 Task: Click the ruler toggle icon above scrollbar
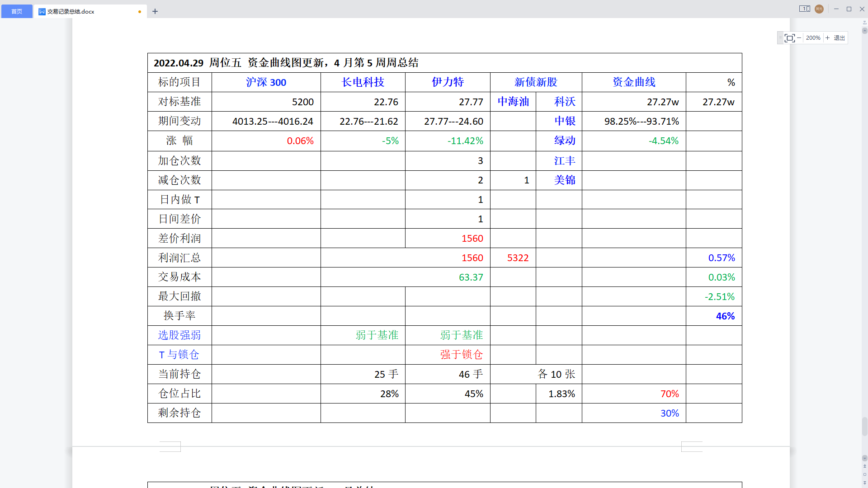864,23
